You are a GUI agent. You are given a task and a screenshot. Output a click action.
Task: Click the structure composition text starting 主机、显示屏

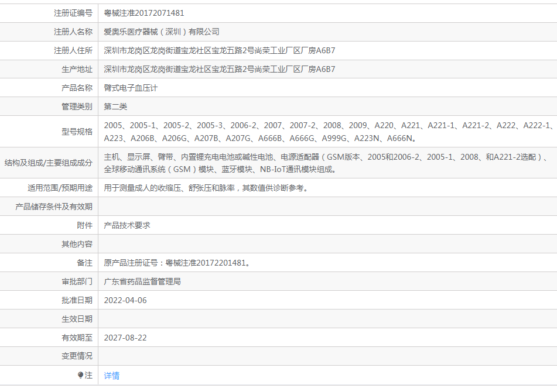(x=326, y=163)
